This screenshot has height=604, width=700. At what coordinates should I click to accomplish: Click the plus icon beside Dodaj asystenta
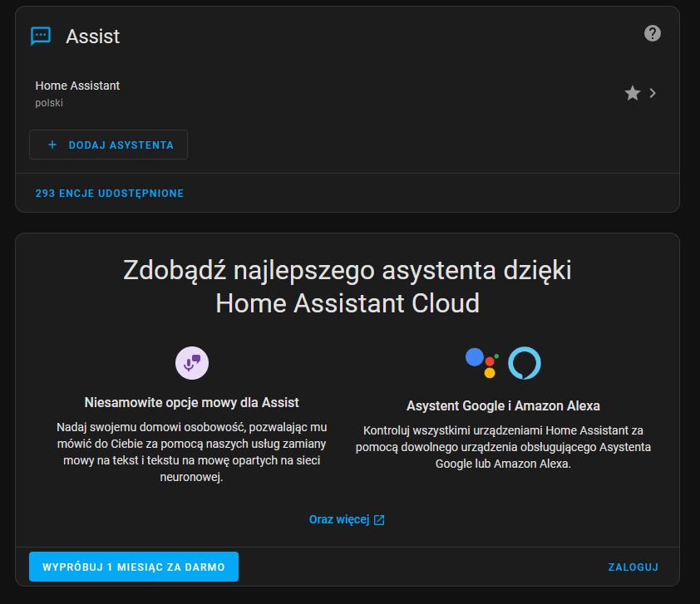[x=52, y=145]
